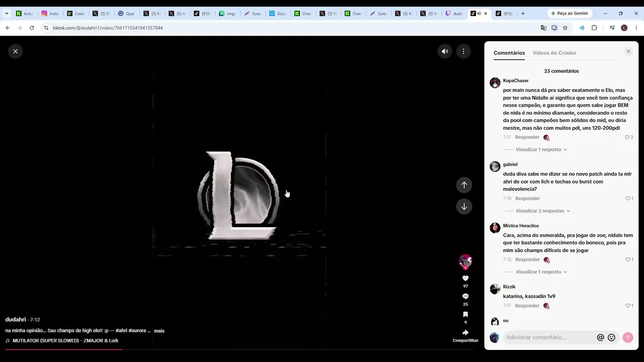Open gabriel's profile avatar
The width and height of the screenshot is (644, 362).
pos(495,166)
